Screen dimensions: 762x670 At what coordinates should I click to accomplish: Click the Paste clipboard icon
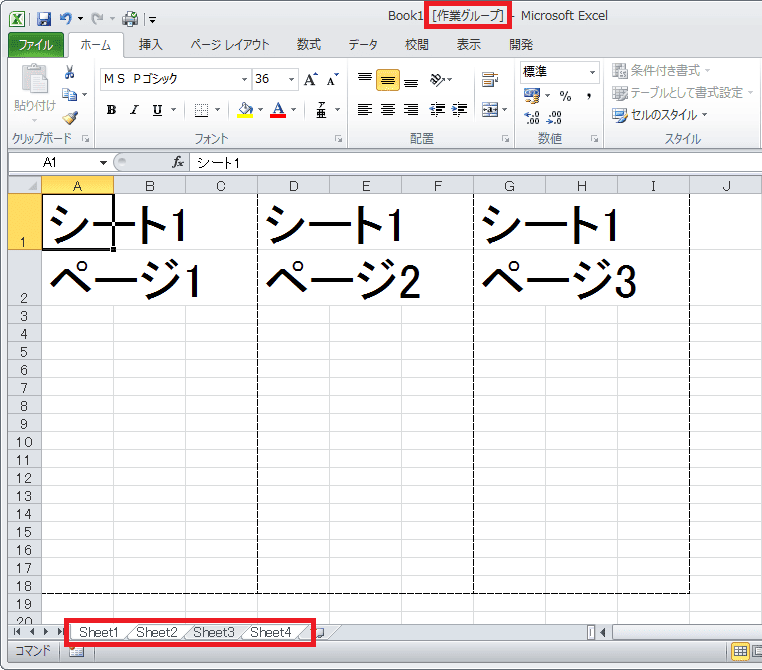point(35,79)
